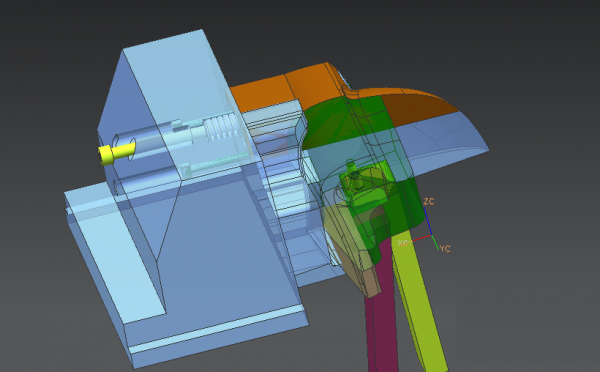Screen dimensions: 600x372
Task: Select the yellow-green angled bar
Action: tap(419, 299)
